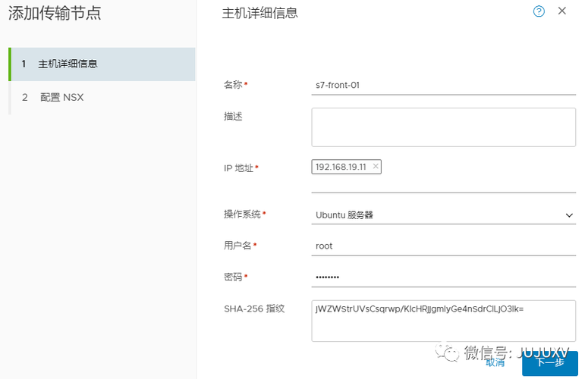Click into the empty 描述 text area
The image size is (588, 379).
pyautogui.click(x=444, y=127)
